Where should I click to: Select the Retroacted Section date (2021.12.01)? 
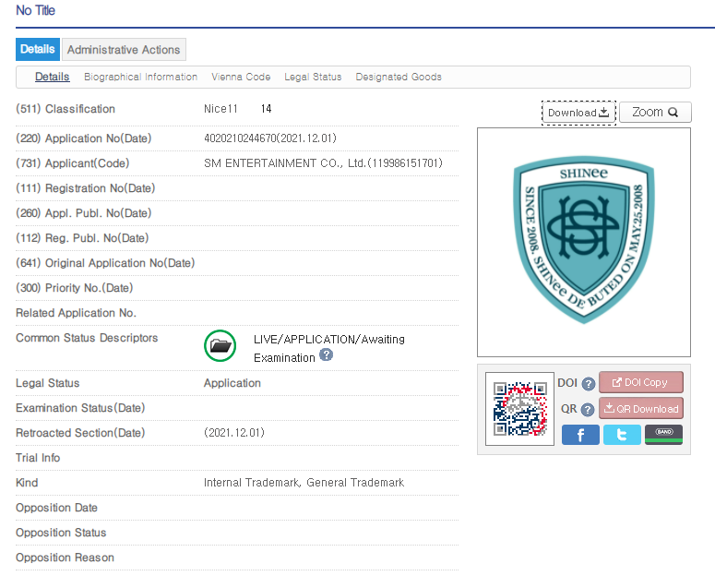coord(234,432)
